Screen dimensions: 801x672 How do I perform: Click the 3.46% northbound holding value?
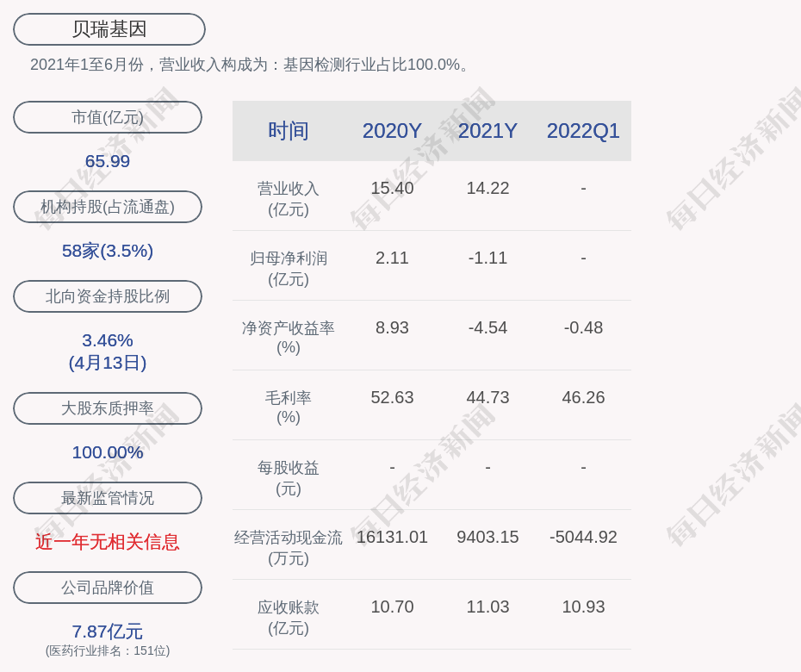click(x=108, y=339)
